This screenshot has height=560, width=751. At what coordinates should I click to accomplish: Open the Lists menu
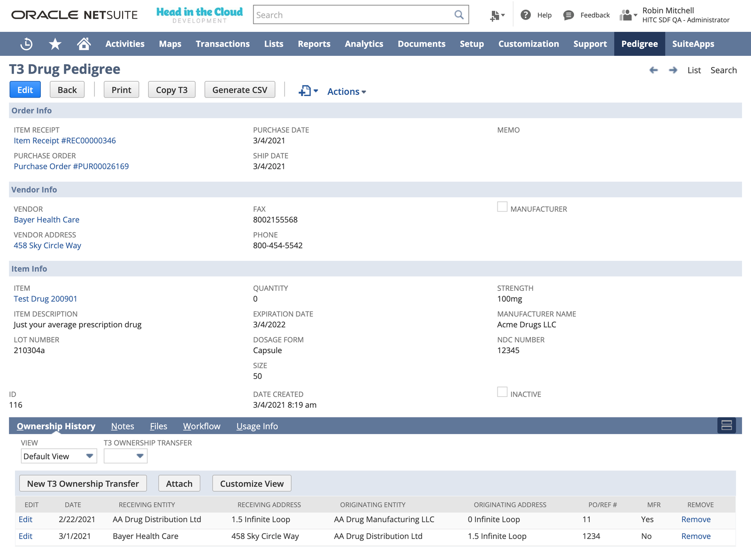[x=274, y=44]
